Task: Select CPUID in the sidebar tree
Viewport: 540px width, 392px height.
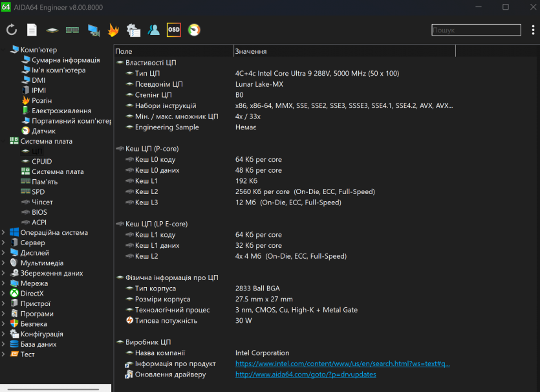Action: (41, 162)
